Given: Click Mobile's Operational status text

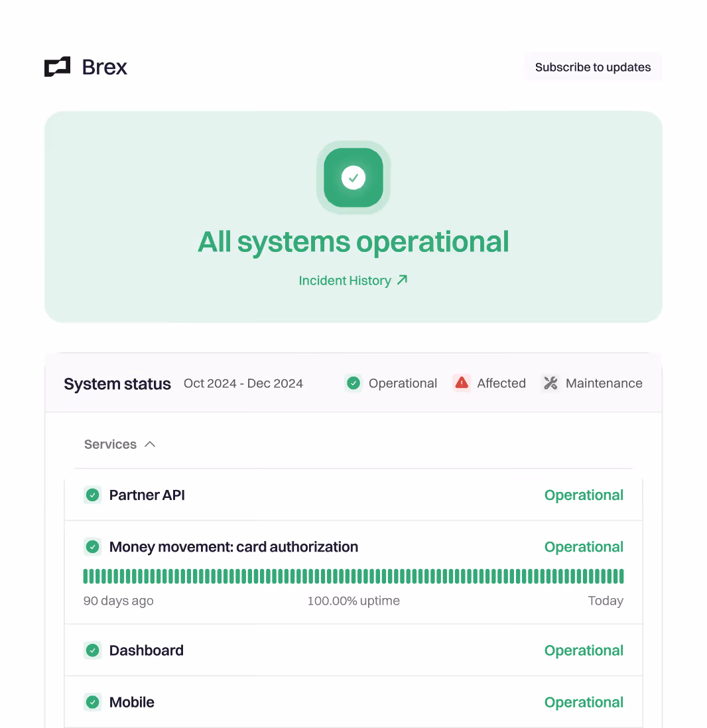Looking at the screenshot, I should (584, 702).
